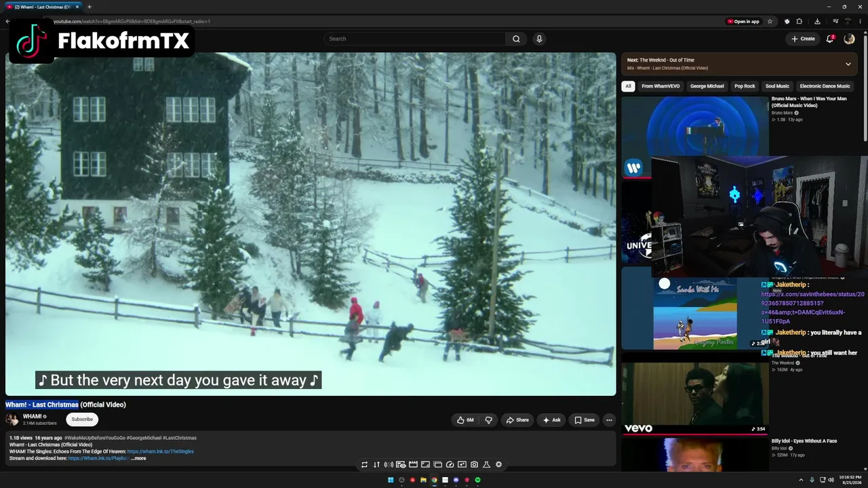Image resolution: width=868 pixels, height=488 pixels.
Task: Click the #WakeMeUpBeforeYouGoGo hashtag
Action: pyautogui.click(x=94, y=438)
